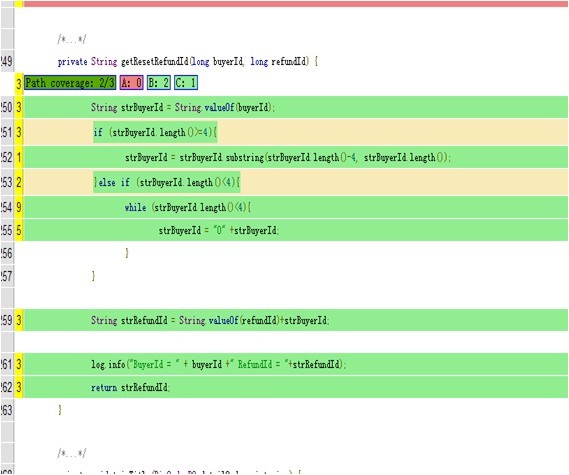The height and width of the screenshot is (475, 569).
Task: Click hit count 5 beside the "0" prepend line
Action: [x=19, y=230]
